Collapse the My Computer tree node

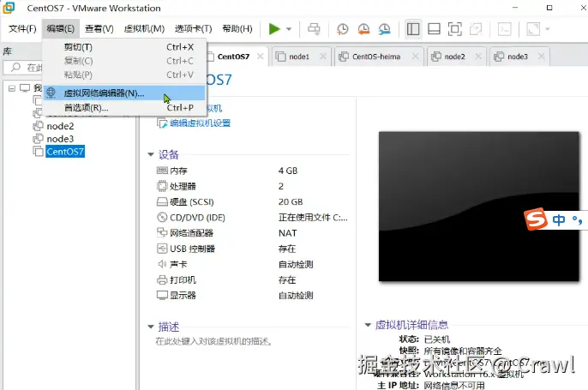pyautogui.click(x=12, y=88)
